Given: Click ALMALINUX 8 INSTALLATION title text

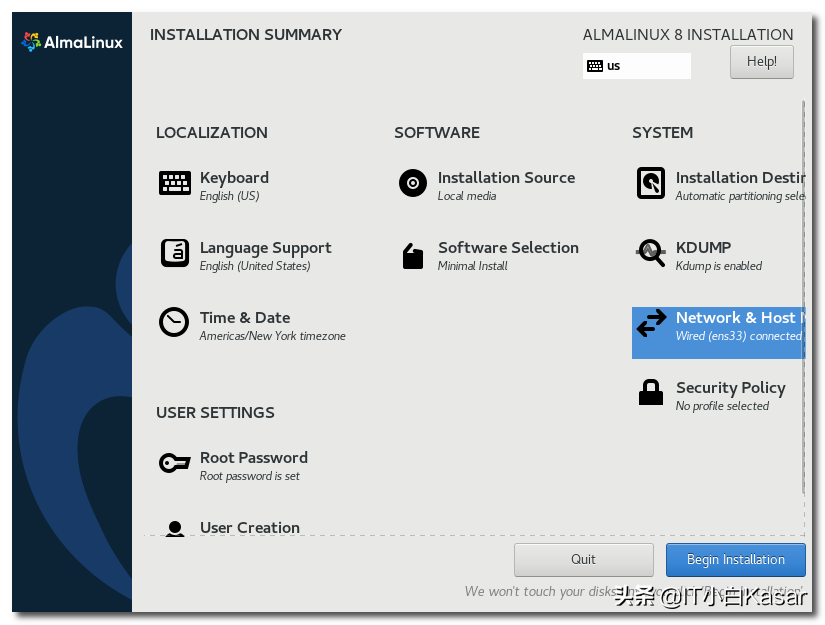Looking at the screenshot, I should click(x=688, y=35).
